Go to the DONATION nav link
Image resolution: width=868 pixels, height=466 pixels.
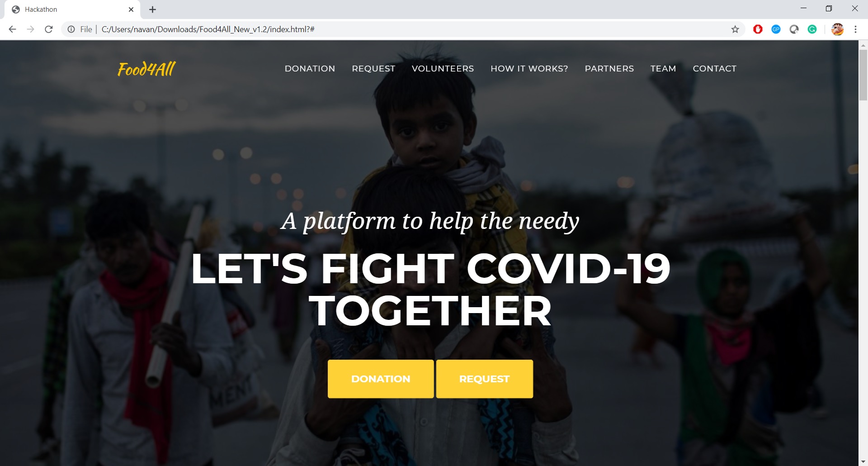pyautogui.click(x=310, y=69)
